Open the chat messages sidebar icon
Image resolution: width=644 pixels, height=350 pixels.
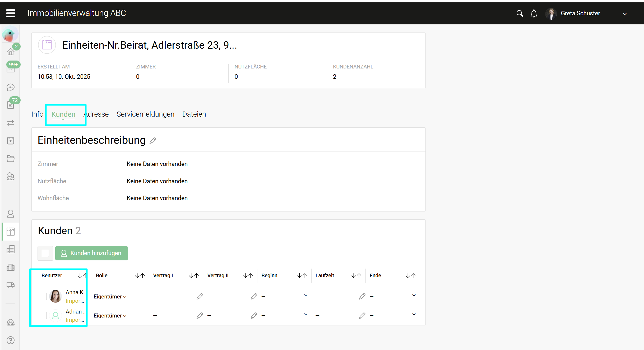click(11, 87)
